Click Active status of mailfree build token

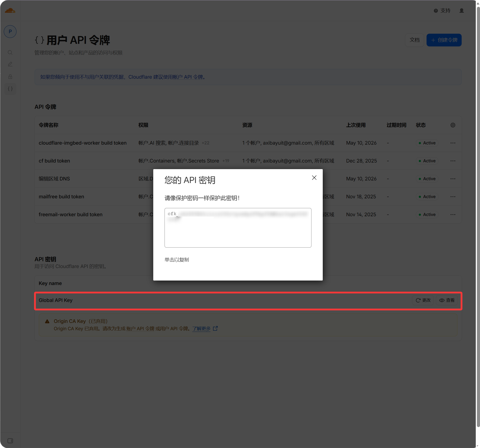(x=427, y=196)
